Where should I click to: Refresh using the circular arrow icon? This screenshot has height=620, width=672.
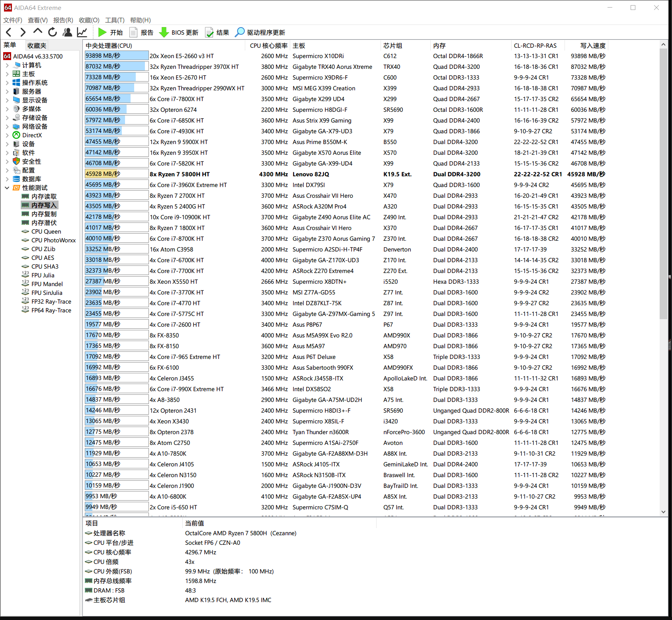pos(53,32)
